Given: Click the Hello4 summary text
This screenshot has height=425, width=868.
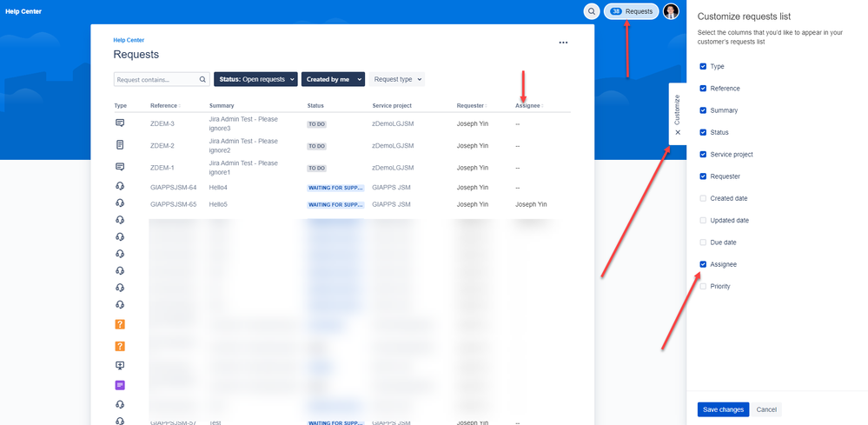Looking at the screenshot, I should coord(218,188).
